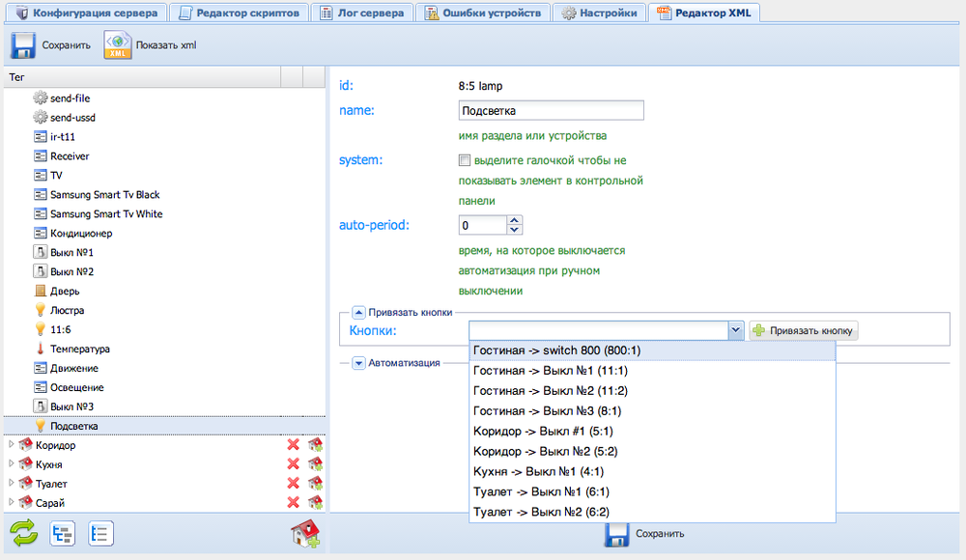Expand the Автоматизация section
Screen dimensions: 966x560
click(x=358, y=363)
